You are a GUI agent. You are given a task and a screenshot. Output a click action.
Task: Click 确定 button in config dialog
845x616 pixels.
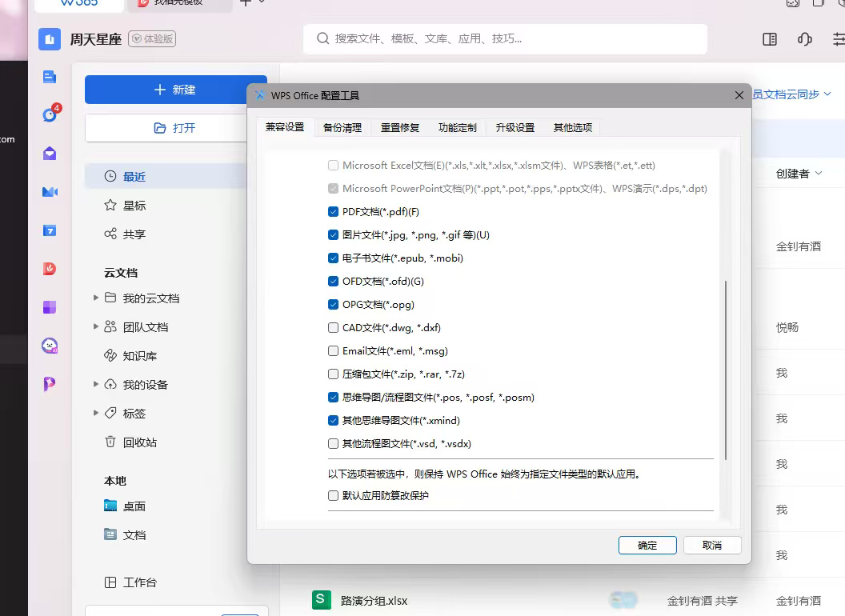tap(647, 546)
